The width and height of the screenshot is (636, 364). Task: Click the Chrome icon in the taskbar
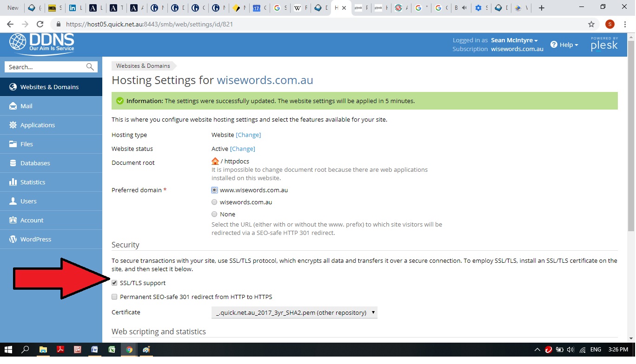coord(129,350)
